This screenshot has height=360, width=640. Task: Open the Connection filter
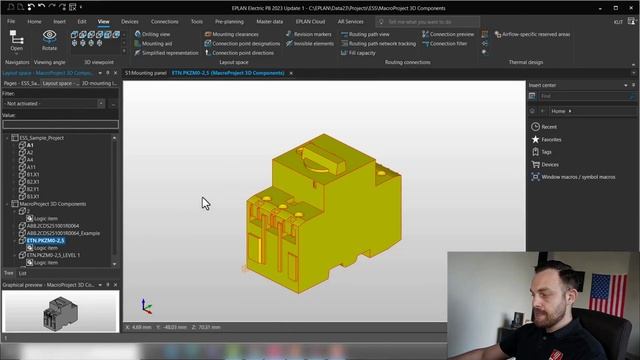tap(444, 43)
